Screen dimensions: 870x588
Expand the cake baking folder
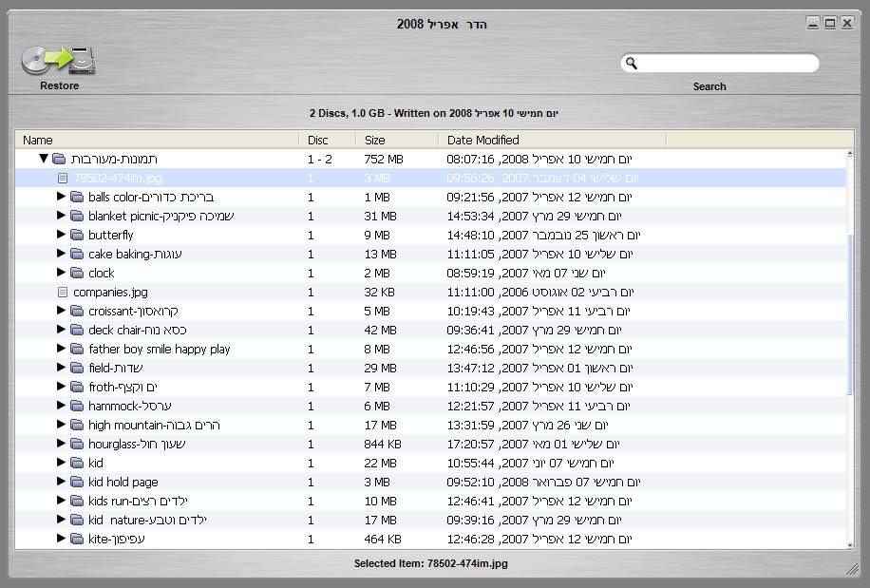click(x=61, y=254)
